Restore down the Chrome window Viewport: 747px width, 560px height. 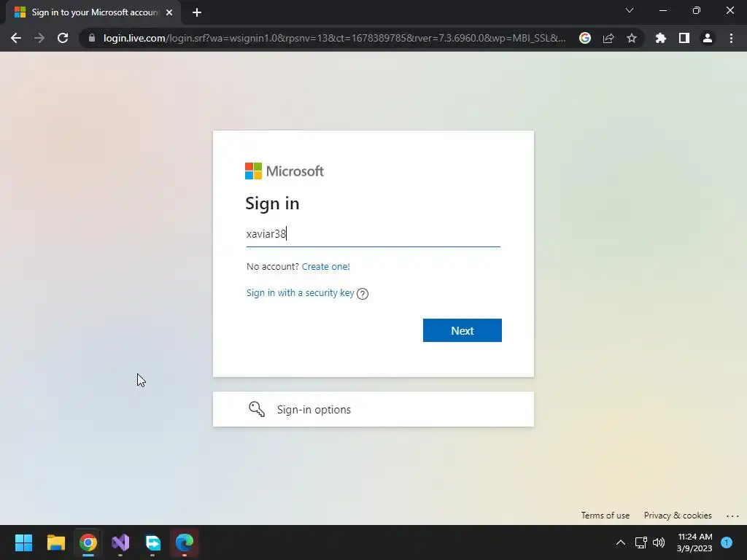pos(697,10)
